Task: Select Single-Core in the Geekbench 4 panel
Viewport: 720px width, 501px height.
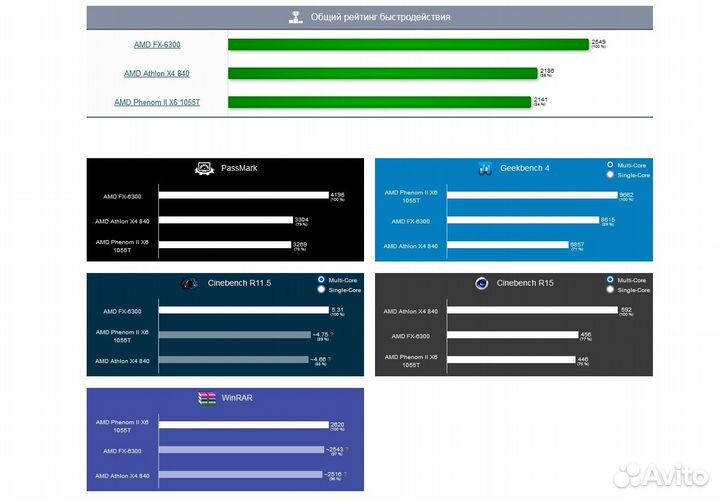Action: click(x=611, y=174)
